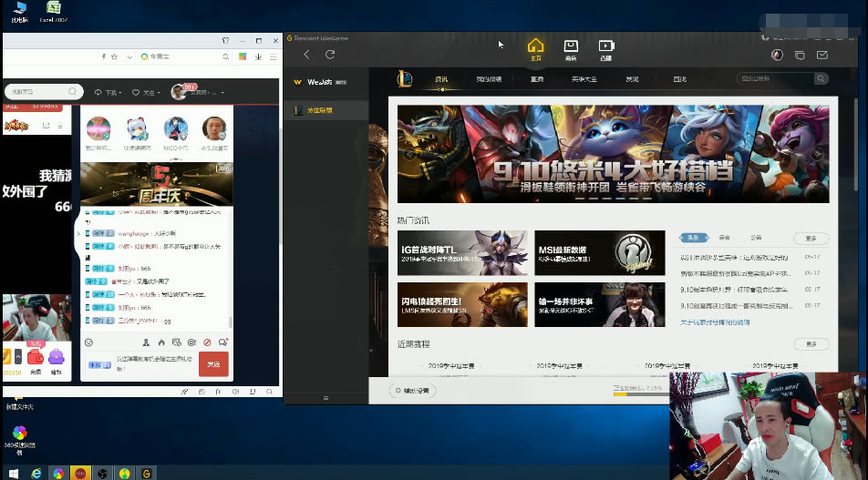This screenshot has height=480, width=868.
Task: Select the highlighted blue news category pill
Action: 694,238
